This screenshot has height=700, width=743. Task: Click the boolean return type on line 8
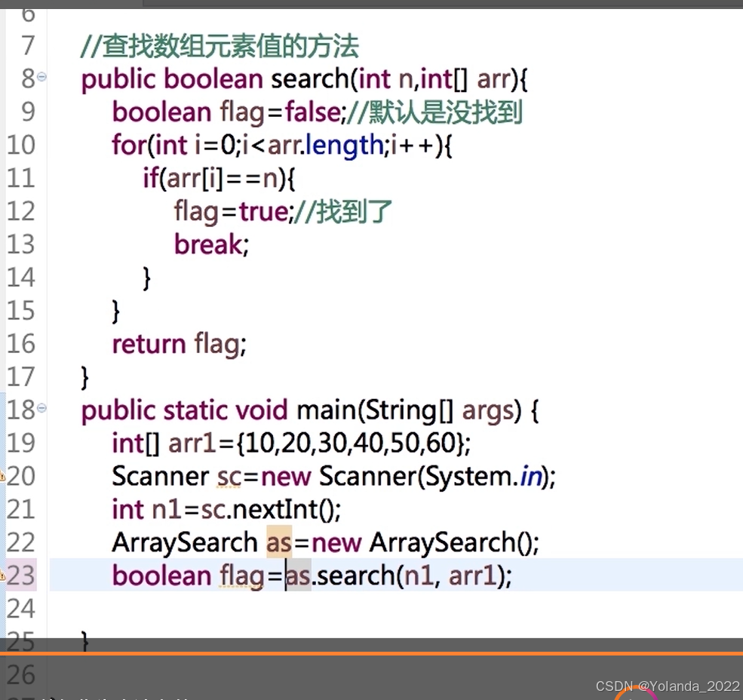pos(213,78)
